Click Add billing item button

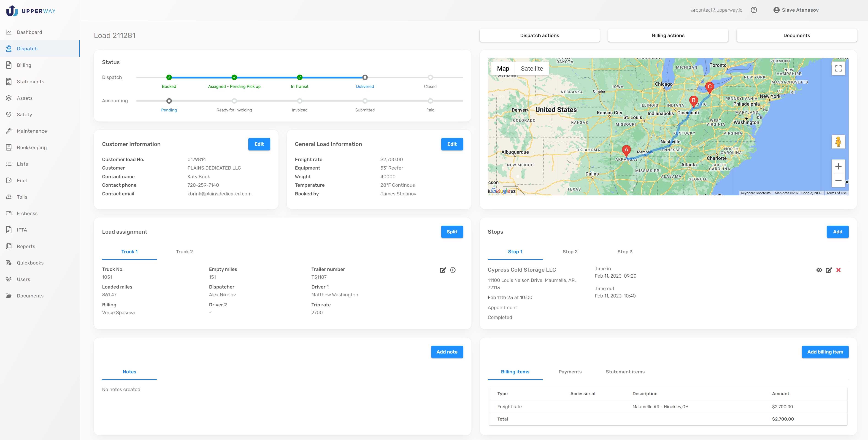825,352
